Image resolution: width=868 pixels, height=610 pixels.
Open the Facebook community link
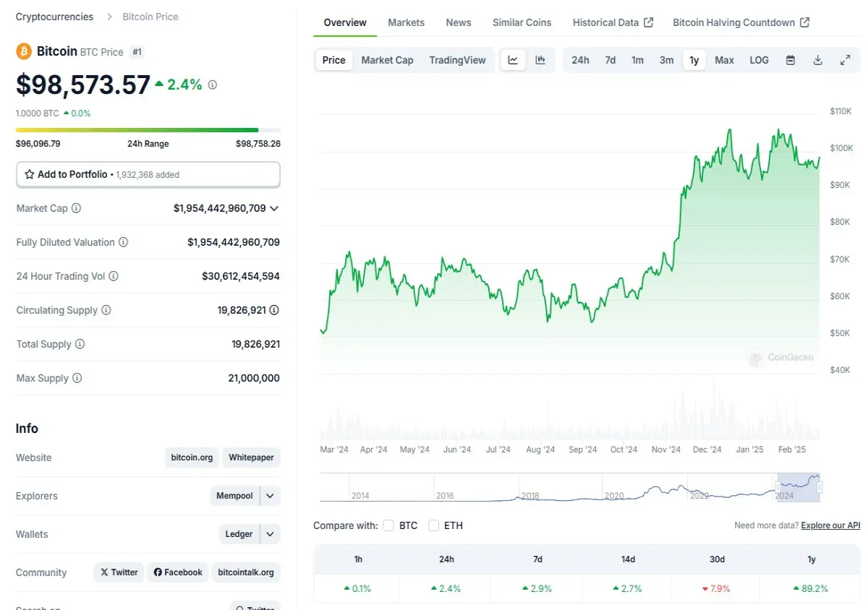[x=178, y=572]
